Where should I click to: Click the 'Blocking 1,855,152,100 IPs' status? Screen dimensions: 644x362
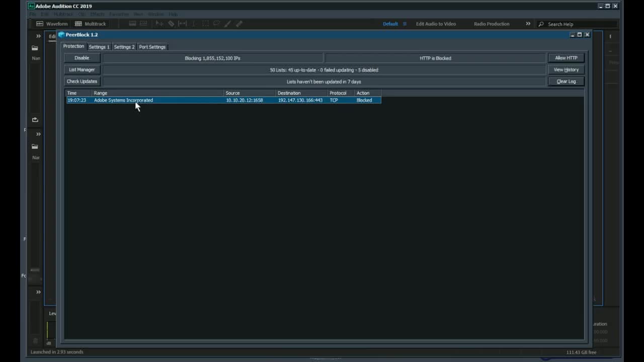pyautogui.click(x=213, y=58)
